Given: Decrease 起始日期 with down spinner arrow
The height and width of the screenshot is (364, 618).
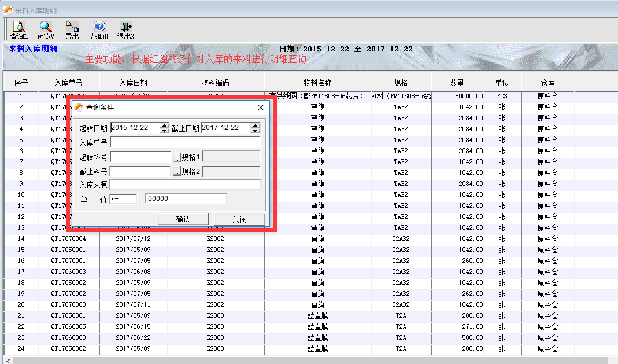Looking at the screenshot, I should [x=164, y=131].
